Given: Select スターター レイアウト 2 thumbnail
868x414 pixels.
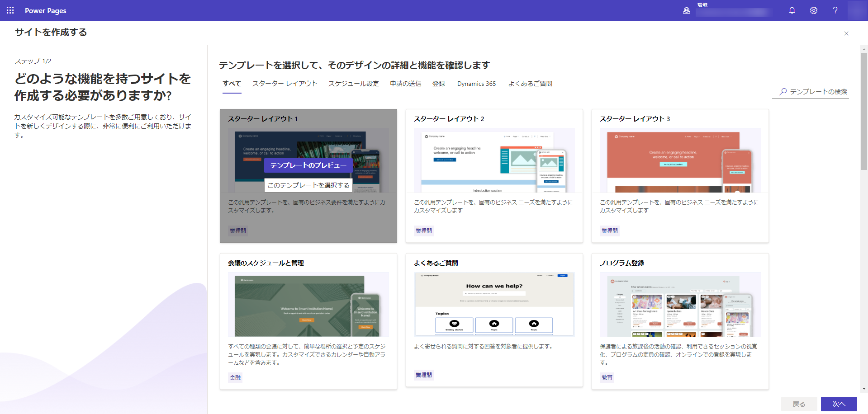Looking at the screenshot, I should [x=494, y=160].
